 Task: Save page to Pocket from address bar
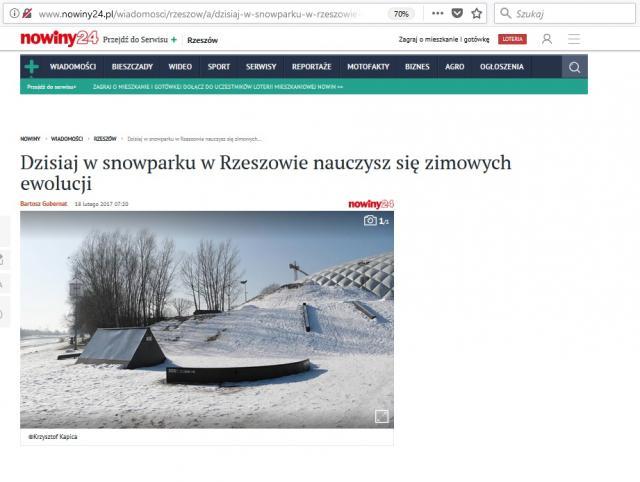pyautogui.click(x=457, y=14)
